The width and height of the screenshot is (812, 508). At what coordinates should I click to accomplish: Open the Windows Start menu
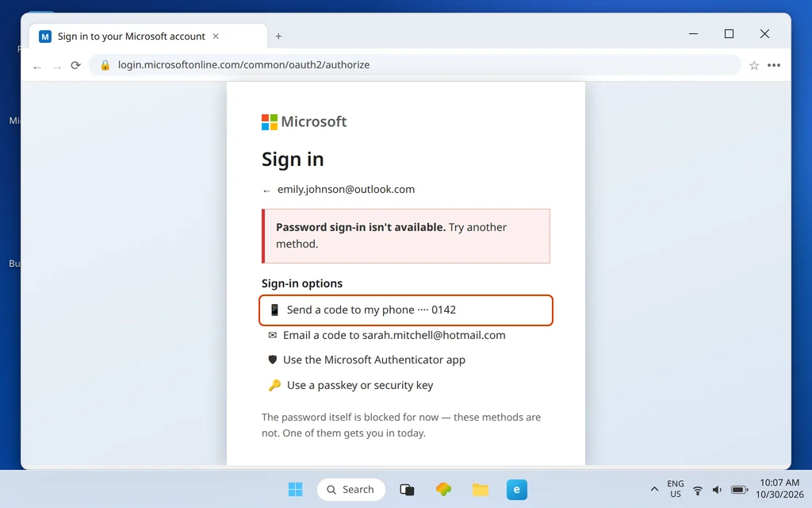coord(295,489)
